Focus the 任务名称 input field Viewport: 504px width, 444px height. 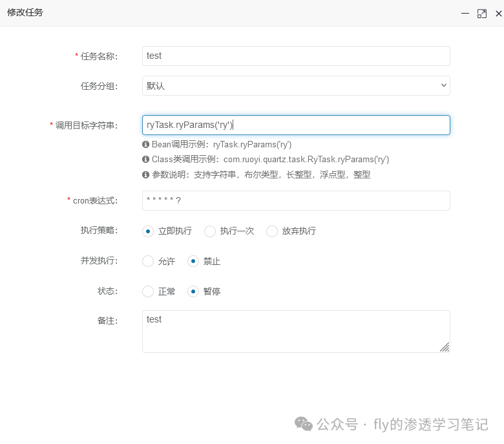pos(296,56)
